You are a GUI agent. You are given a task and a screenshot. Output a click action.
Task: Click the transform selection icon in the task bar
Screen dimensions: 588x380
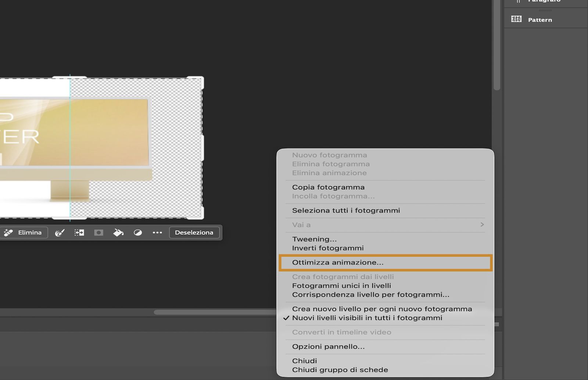pos(79,232)
